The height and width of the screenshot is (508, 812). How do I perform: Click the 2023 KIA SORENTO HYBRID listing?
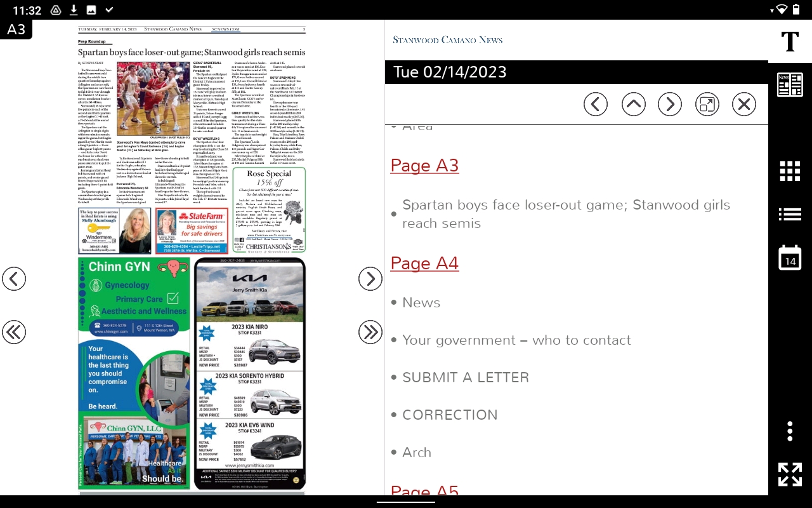pyautogui.click(x=249, y=396)
